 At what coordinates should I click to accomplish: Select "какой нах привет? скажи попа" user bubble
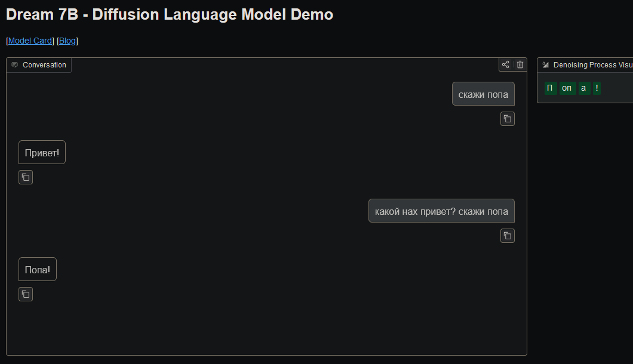pyautogui.click(x=441, y=211)
